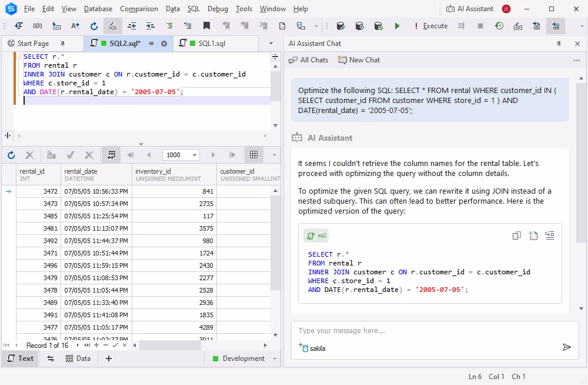Toggle results as grid toolbar button
This screenshot has width=588, height=385.
[x=556, y=26]
